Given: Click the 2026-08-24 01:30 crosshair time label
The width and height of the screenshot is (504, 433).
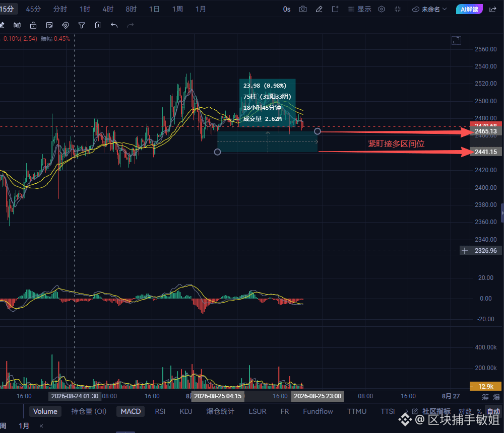Looking at the screenshot, I should (x=75, y=396).
